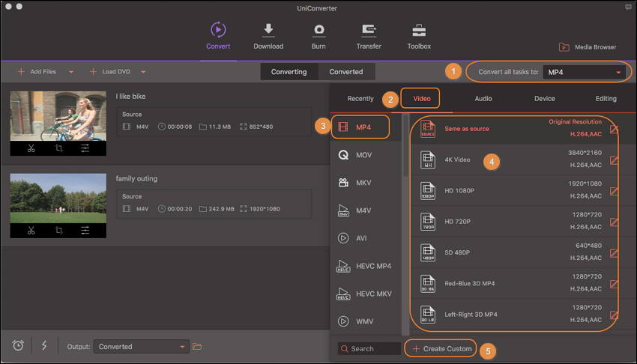Trim the family outing video
The image size is (637, 364).
[31, 231]
